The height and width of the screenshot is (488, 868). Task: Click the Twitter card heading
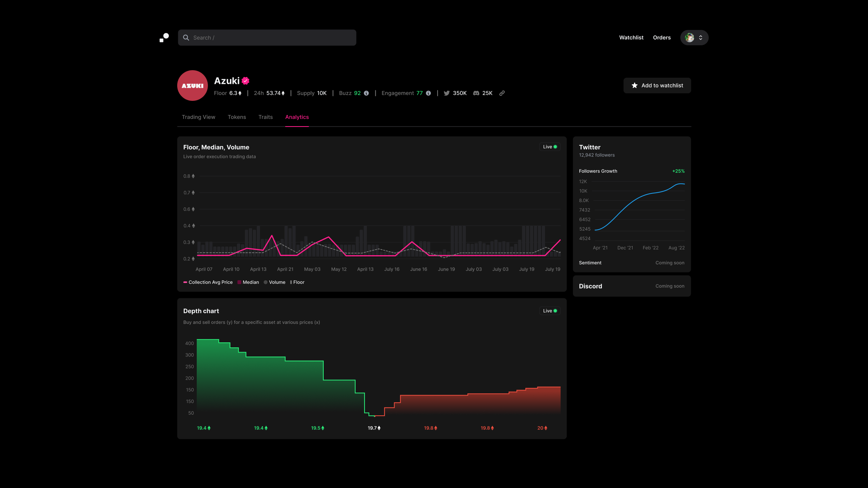[590, 147]
